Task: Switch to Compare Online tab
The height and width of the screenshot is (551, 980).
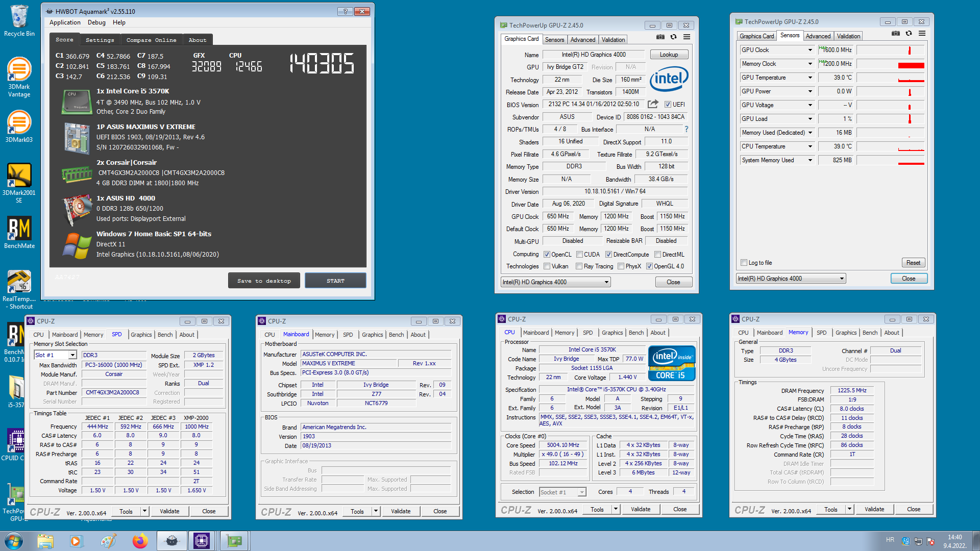Action: (x=152, y=40)
